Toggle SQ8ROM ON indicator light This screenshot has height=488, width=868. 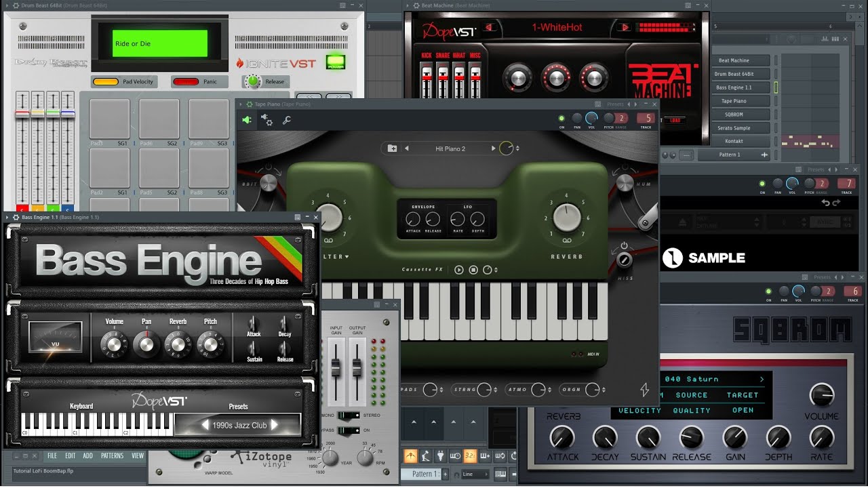coord(768,291)
